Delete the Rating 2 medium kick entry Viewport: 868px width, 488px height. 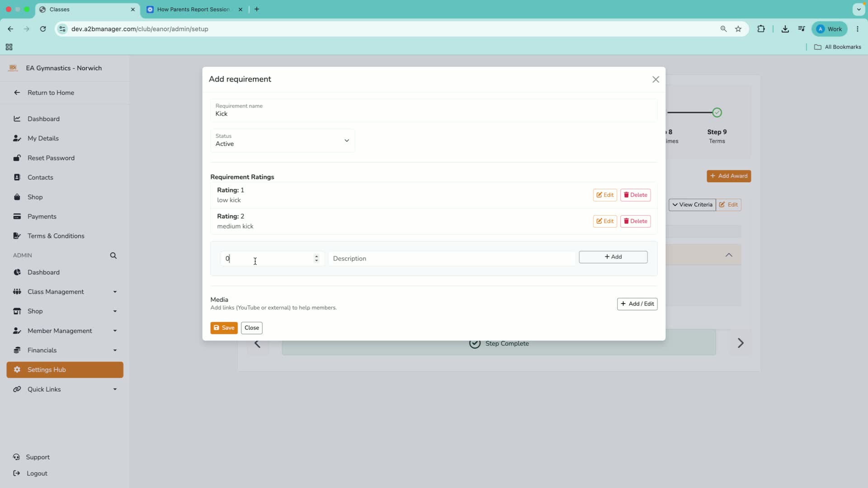(x=635, y=221)
